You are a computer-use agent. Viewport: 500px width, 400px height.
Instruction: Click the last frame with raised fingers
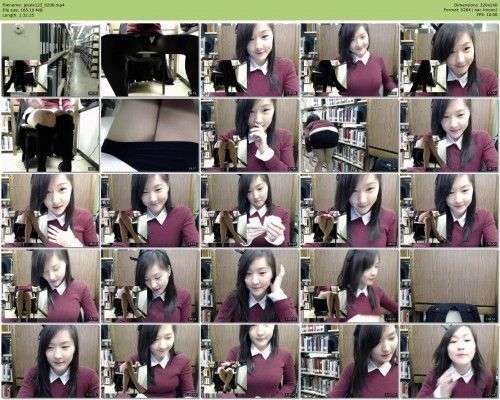pos(449,361)
